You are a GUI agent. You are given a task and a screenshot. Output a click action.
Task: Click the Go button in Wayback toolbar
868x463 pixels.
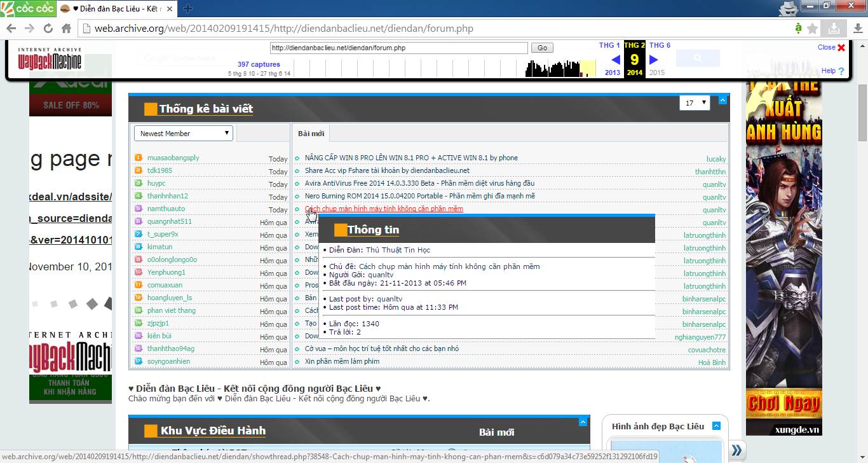[542, 48]
